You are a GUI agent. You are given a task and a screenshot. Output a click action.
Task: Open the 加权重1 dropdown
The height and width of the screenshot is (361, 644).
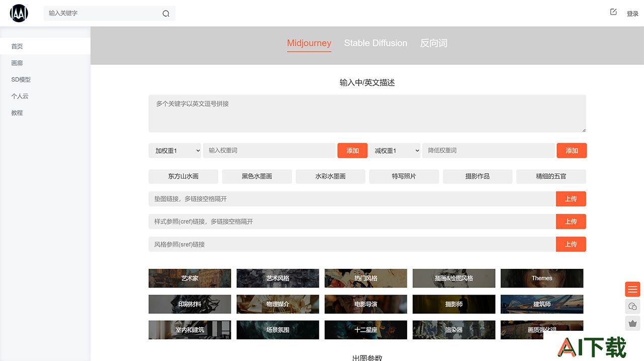point(175,151)
